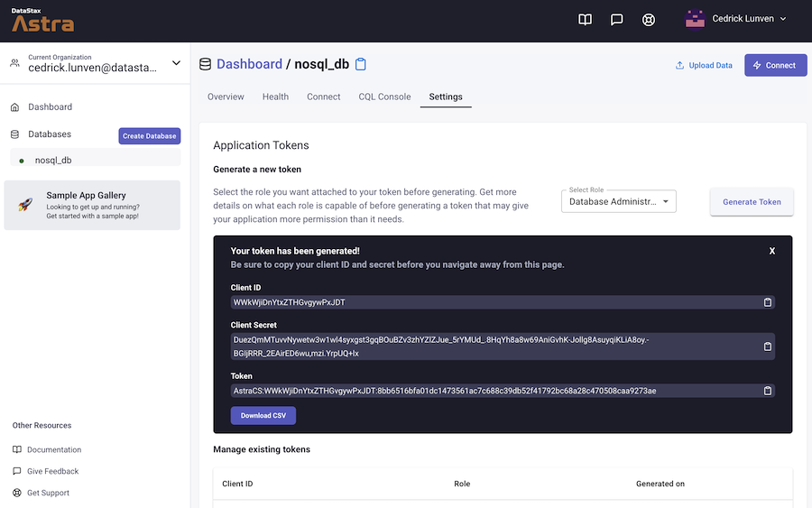Click the rocket icon in Sample App Gallery
Screen dimensions: 812x508
(25, 205)
